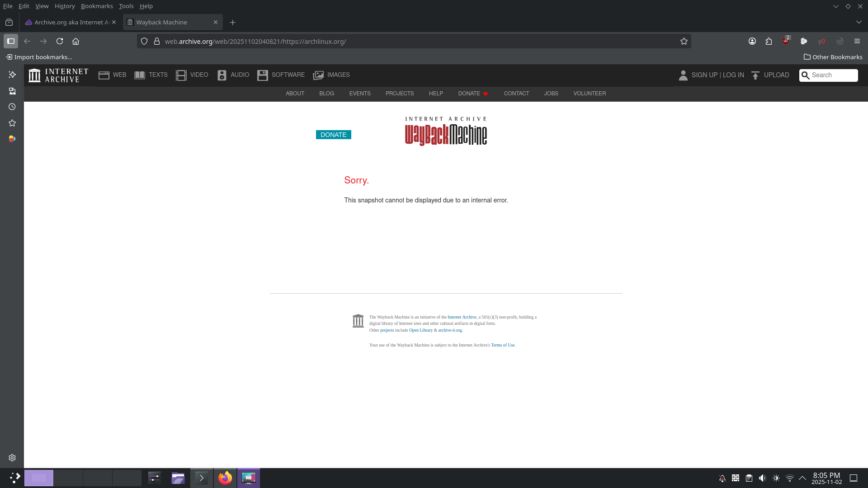Open the Internet Archive Web section
The width and height of the screenshot is (868, 488).
click(x=113, y=75)
